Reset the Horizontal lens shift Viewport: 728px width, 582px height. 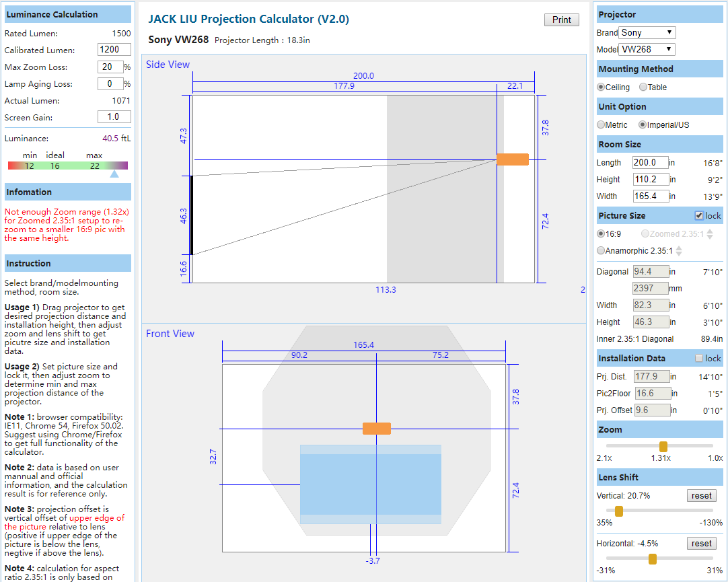tap(701, 543)
